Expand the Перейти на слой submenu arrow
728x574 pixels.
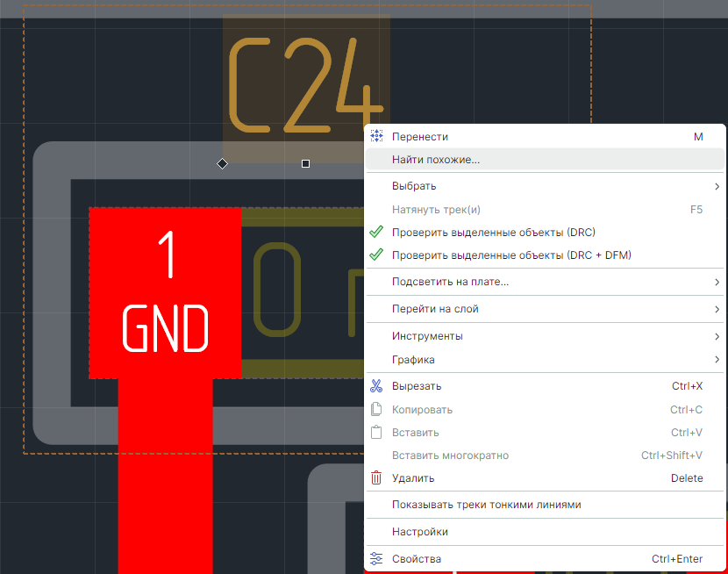717,309
